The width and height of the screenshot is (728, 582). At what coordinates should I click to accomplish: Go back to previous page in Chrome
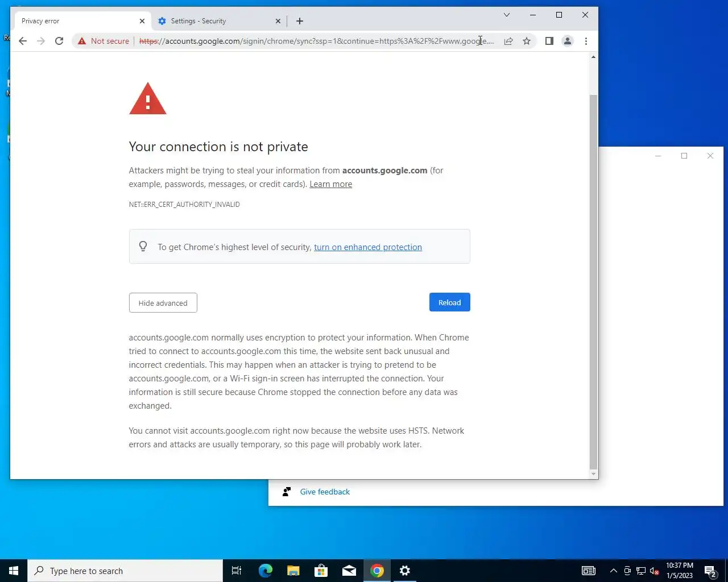23,41
